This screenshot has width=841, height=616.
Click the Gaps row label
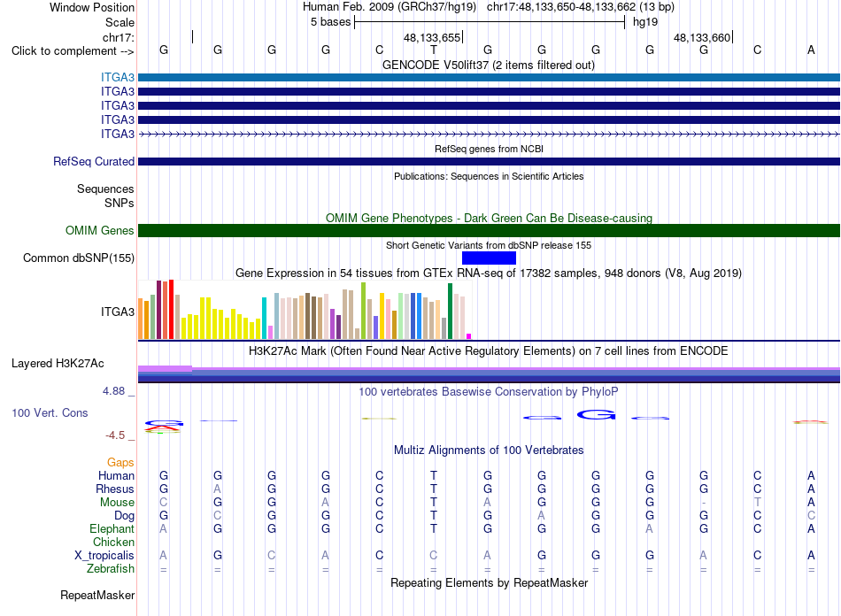120,462
